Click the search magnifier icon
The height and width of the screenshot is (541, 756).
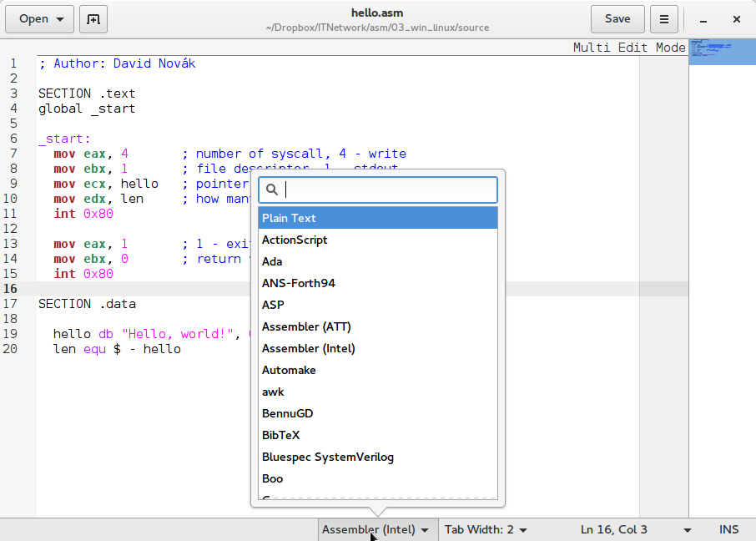coord(271,190)
